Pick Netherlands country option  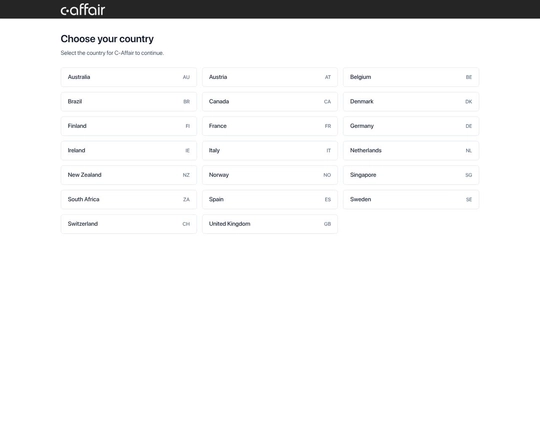pyautogui.click(x=411, y=150)
